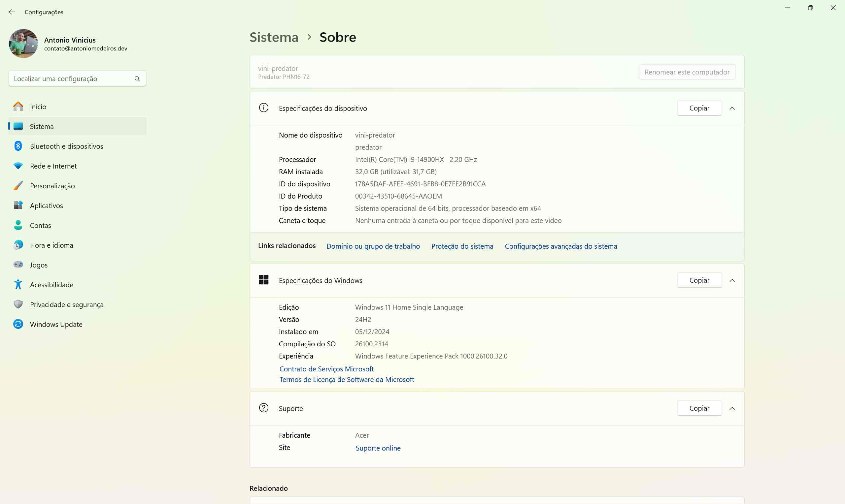Collapse the Especificações do Windows section
The image size is (845, 504).
pyautogui.click(x=732, y=280)
